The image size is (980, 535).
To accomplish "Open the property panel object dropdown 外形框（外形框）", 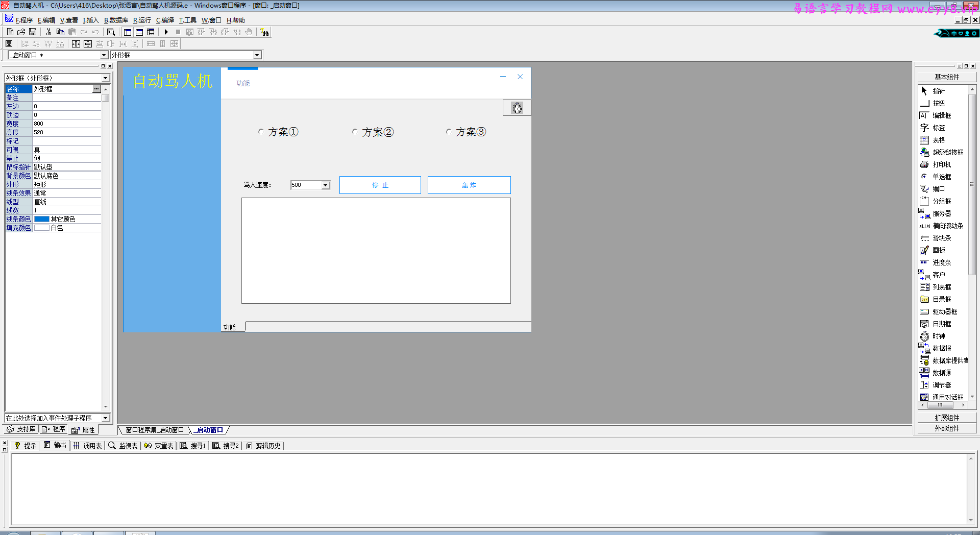I will pos(106,78).
